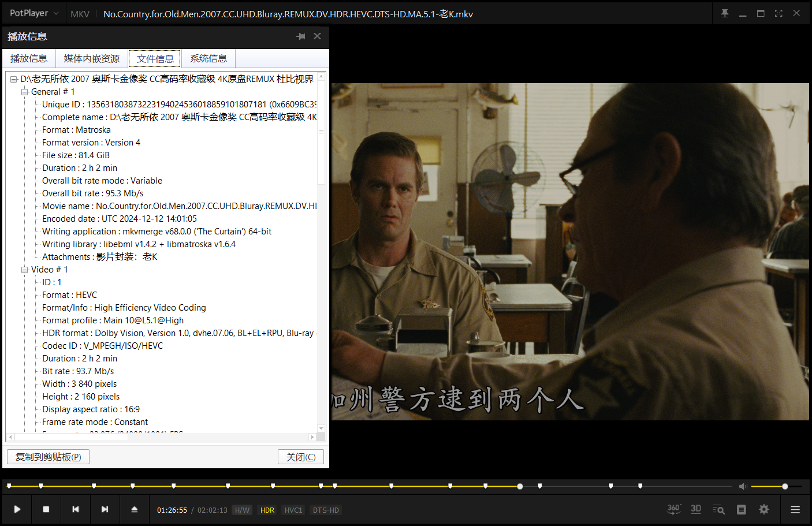
Task: Pin the playback info panel
Action: click(x=301, y=36)
